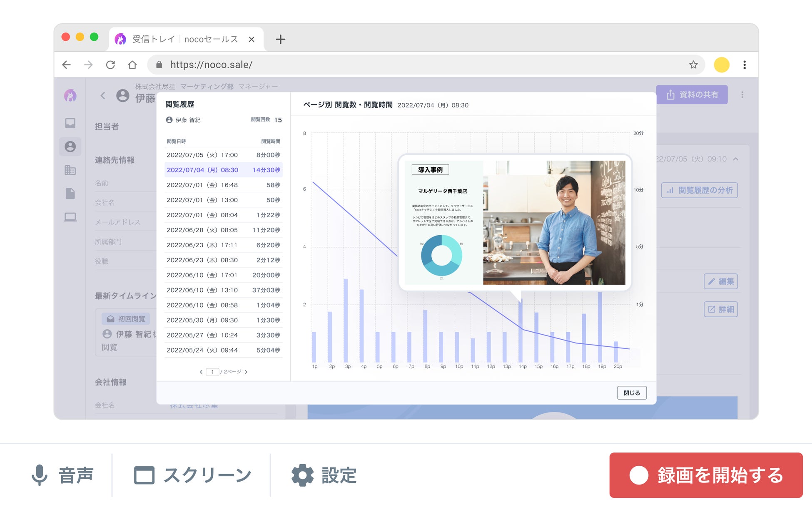Open the three-dot menu beside 資料の共有

point(742,95)
